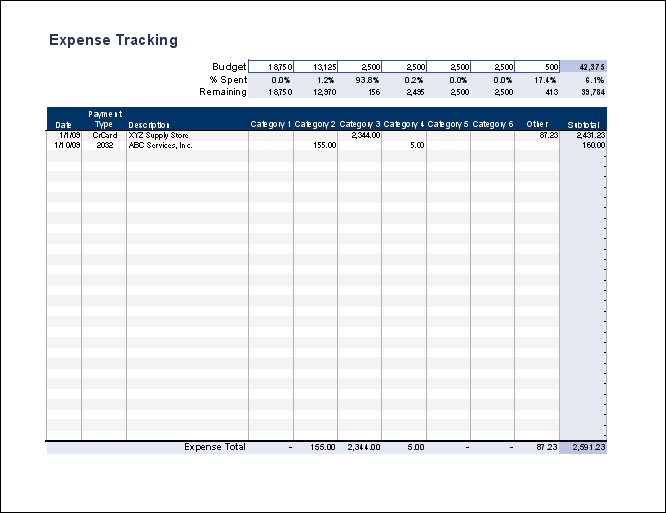666x513 pixels.
Task: Select the Budget cell containing 18,750
Action: [270, 67]
